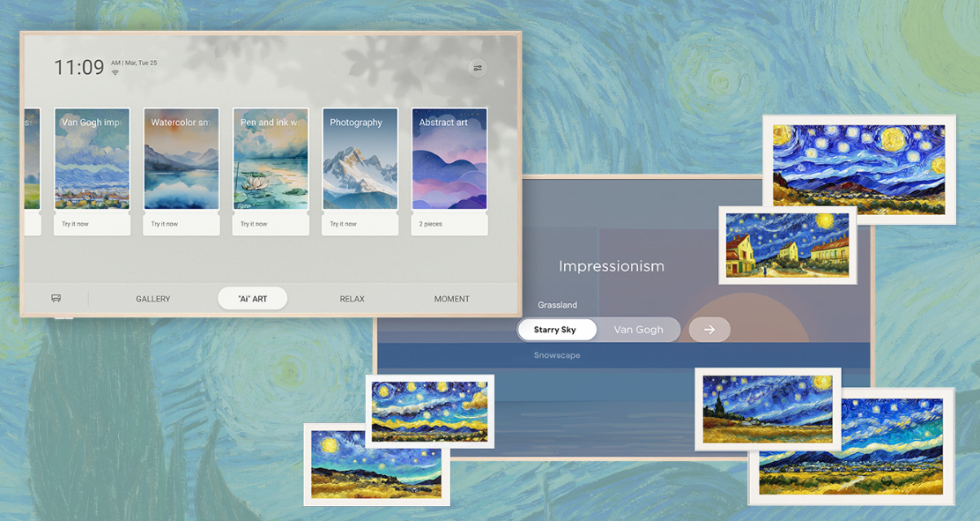This screenshot has height=521, width=980.
Task: Click the "AM | Mar, Tue 25" date text
Action: (134, 63)
